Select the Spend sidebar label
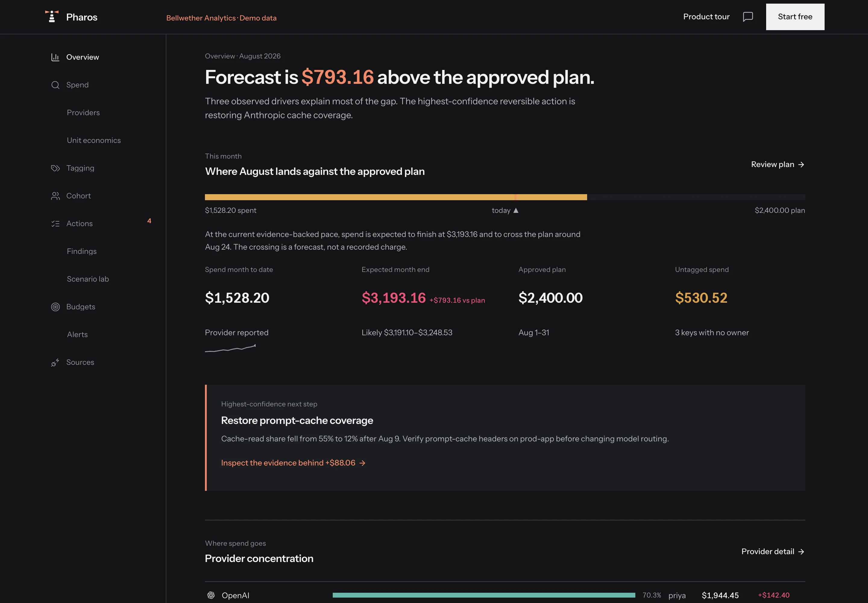The image size is (868, 603). pyautogui.click(x=77, y=85)
